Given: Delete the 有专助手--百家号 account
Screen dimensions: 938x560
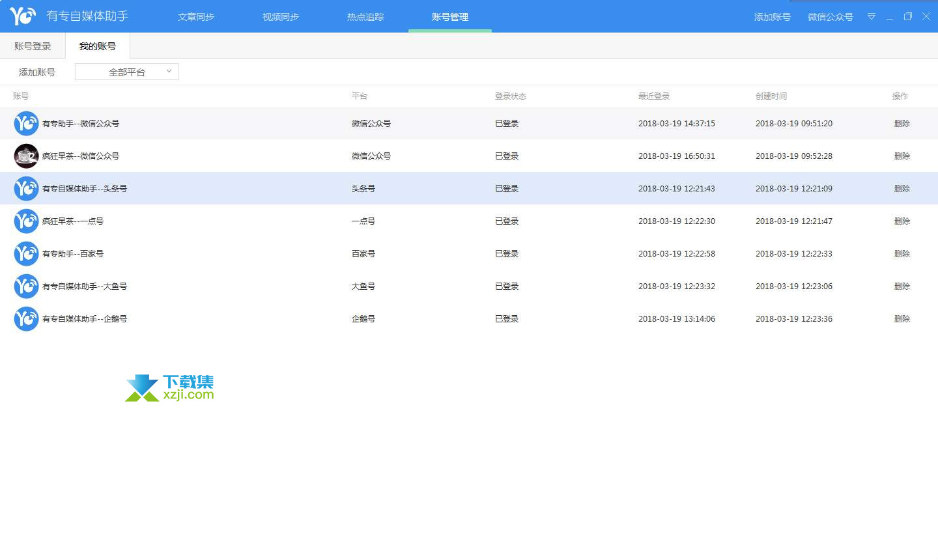Looking at the screenshot, I should tap(902, 254).
